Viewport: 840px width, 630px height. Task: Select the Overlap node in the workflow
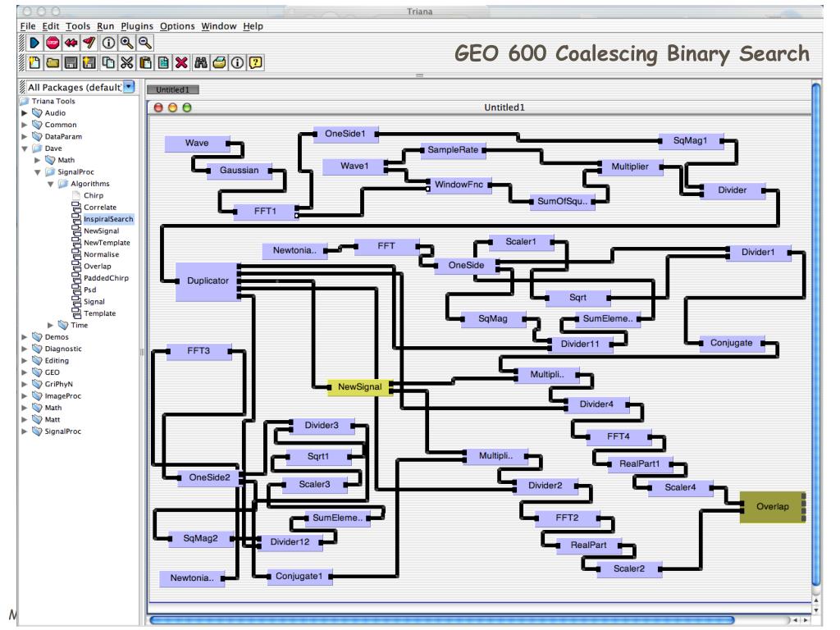tap(773, 506)
